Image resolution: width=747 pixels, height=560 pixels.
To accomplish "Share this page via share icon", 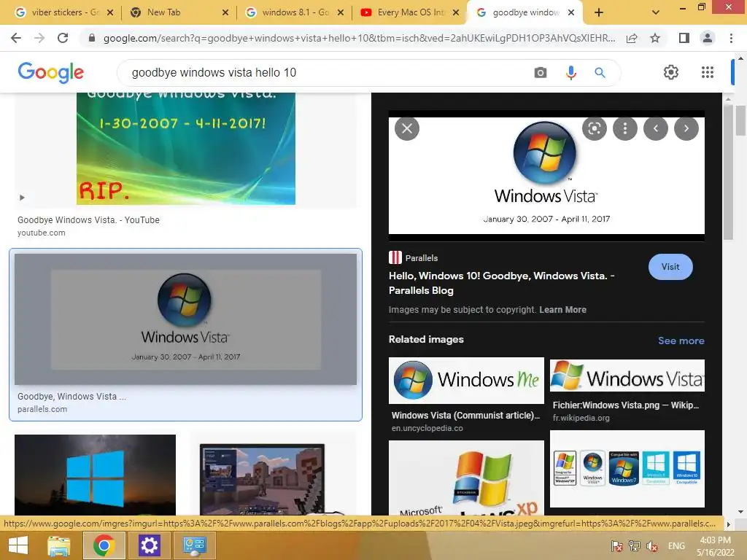I will pyautogui.click(x=632, y=38).
